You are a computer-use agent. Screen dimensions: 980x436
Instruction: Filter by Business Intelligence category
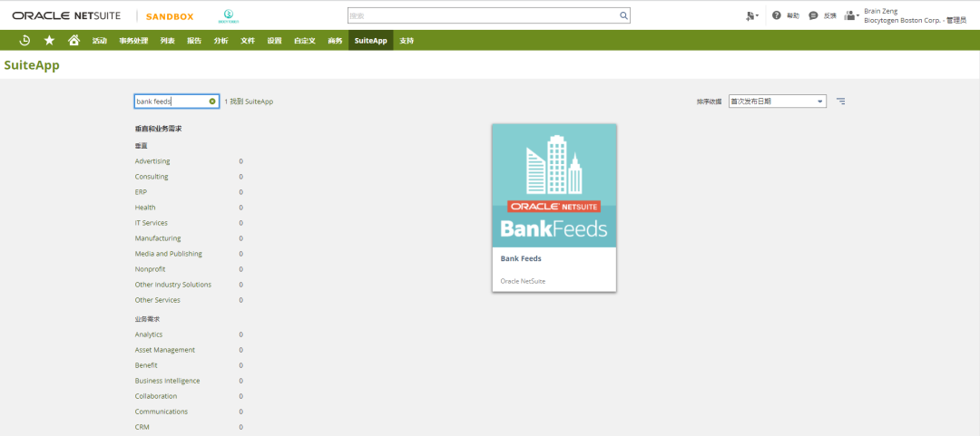(x=168, y=381)
